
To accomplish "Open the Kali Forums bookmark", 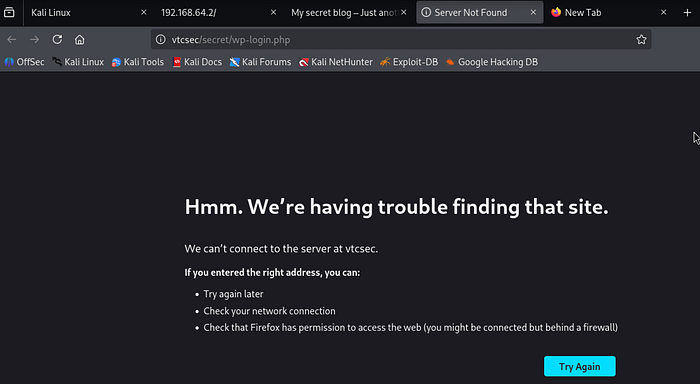I will [x=260, y=62].
